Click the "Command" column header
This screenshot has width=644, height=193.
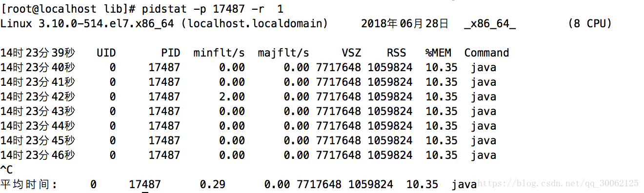tap(486, 53)
